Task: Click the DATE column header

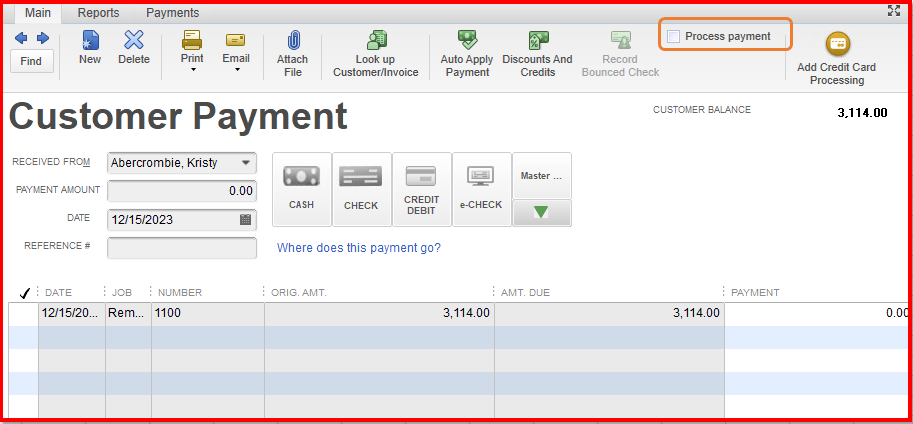Action: pos(58,292)
